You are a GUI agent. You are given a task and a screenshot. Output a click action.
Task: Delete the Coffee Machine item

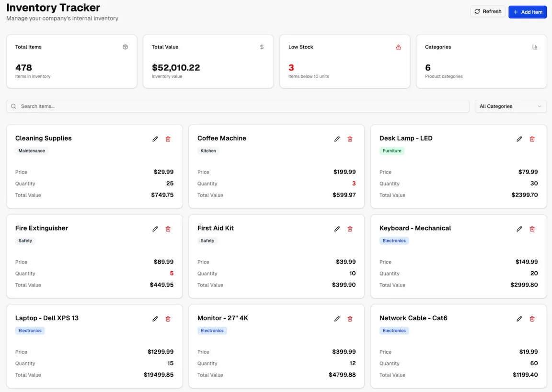click(x=350, y=139)
